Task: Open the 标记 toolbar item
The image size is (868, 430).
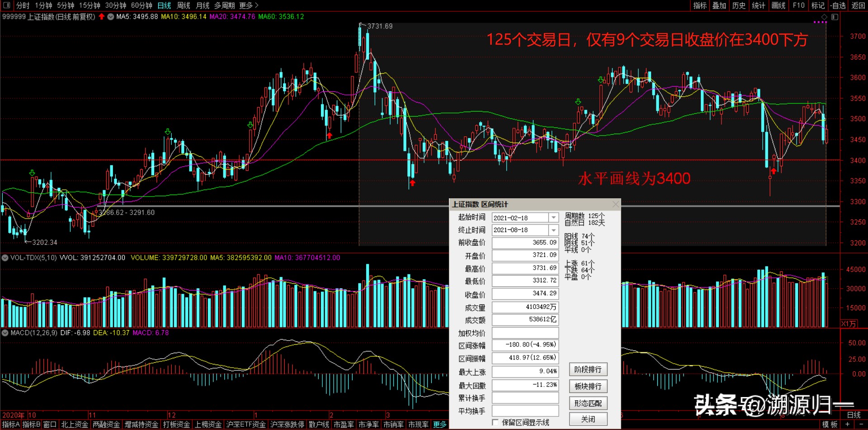Action: pos(818,5)
